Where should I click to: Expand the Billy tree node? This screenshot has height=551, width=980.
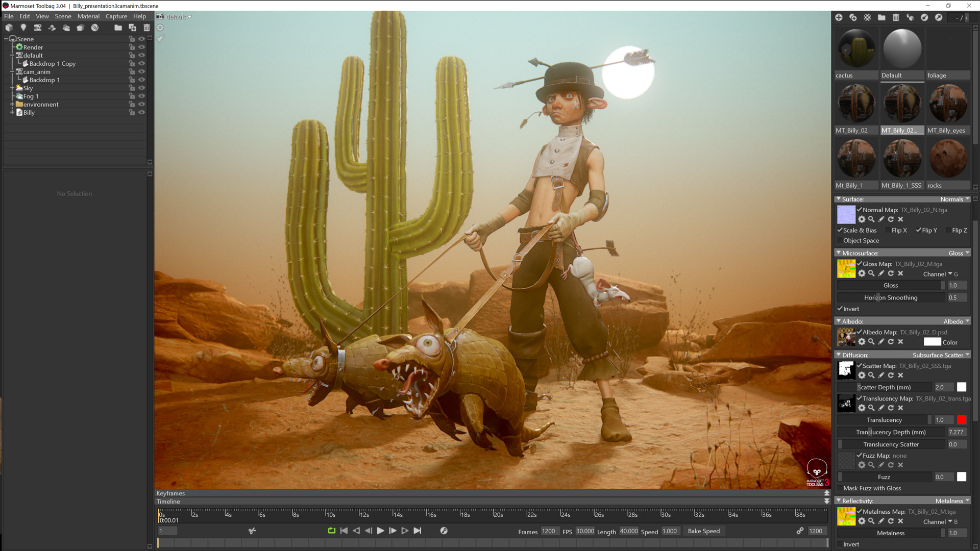(x=12, y=113)
